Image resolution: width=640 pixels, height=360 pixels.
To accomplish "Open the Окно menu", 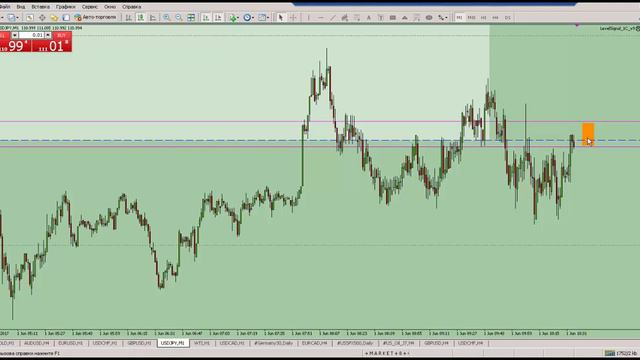I will [110, 7].
